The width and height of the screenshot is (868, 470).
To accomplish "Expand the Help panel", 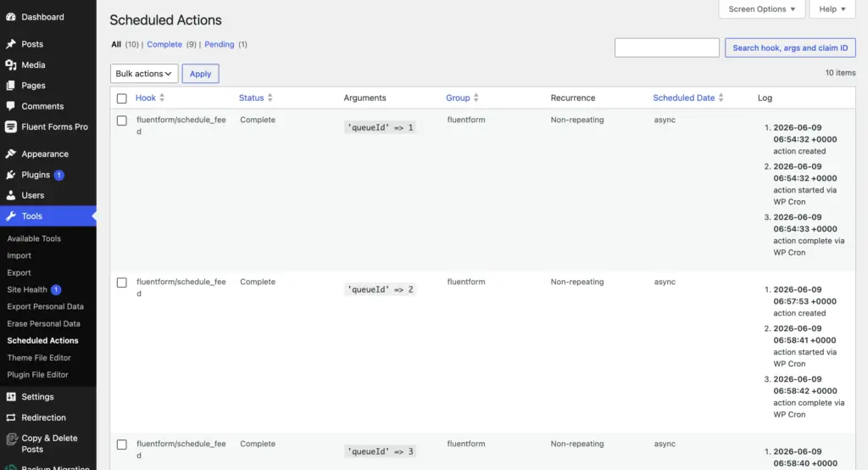I will 832,8.
